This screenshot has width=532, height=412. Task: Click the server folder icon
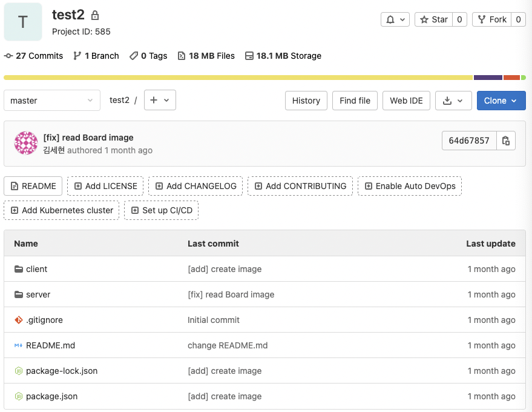(19, 294)
